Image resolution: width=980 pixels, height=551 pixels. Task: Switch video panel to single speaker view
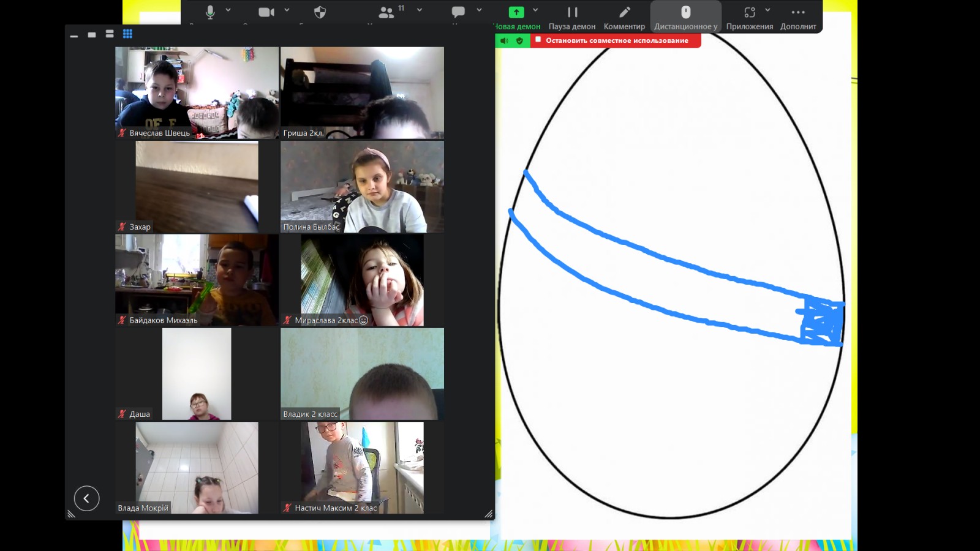click(x=92, y=35)
